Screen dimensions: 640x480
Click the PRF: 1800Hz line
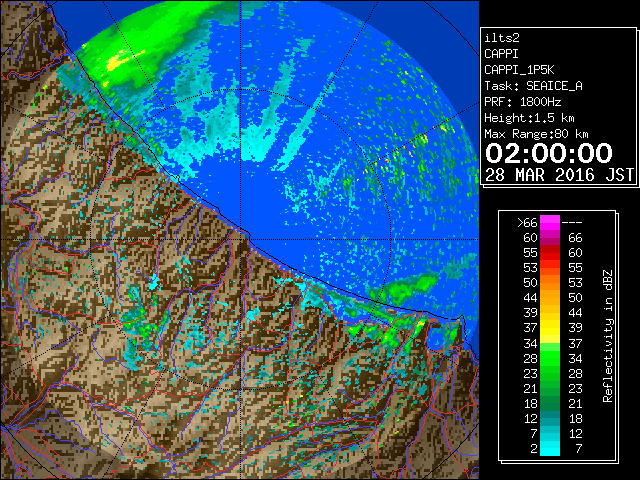tap(522, 102)
